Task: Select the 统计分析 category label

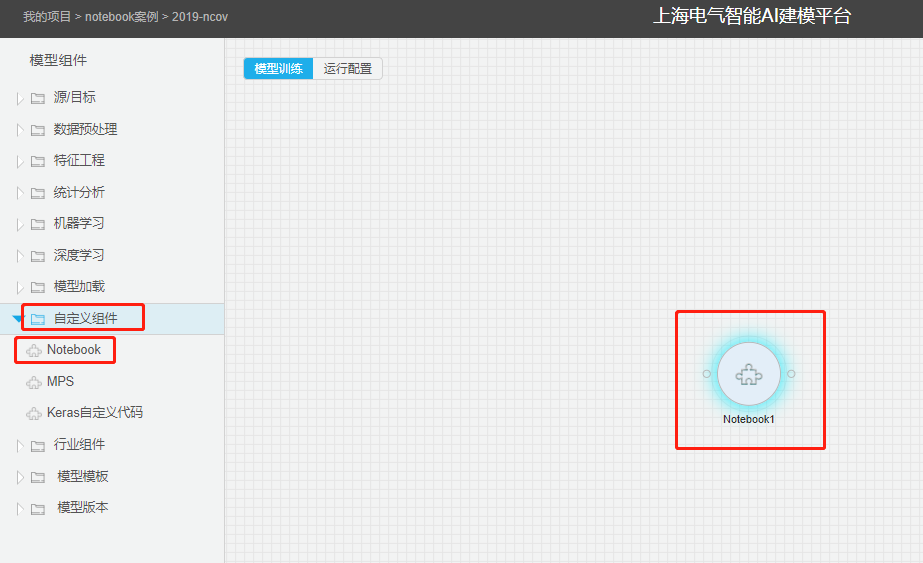Action: [79, 192]
